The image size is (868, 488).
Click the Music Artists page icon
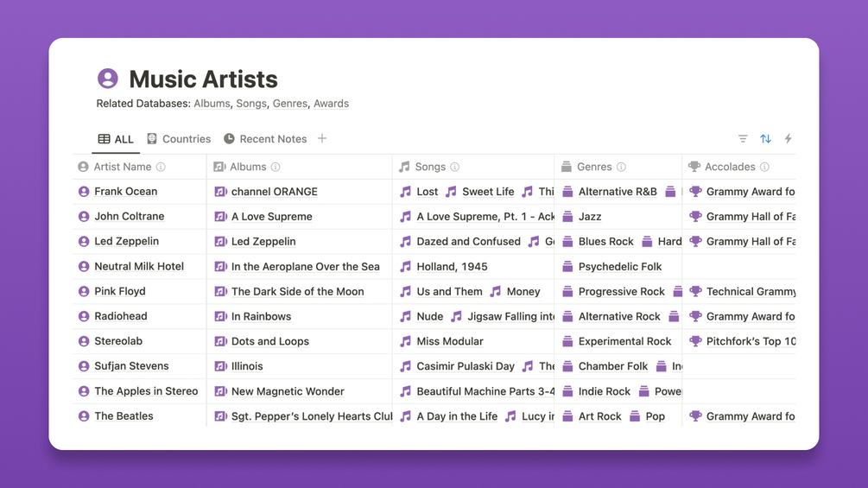108,79
